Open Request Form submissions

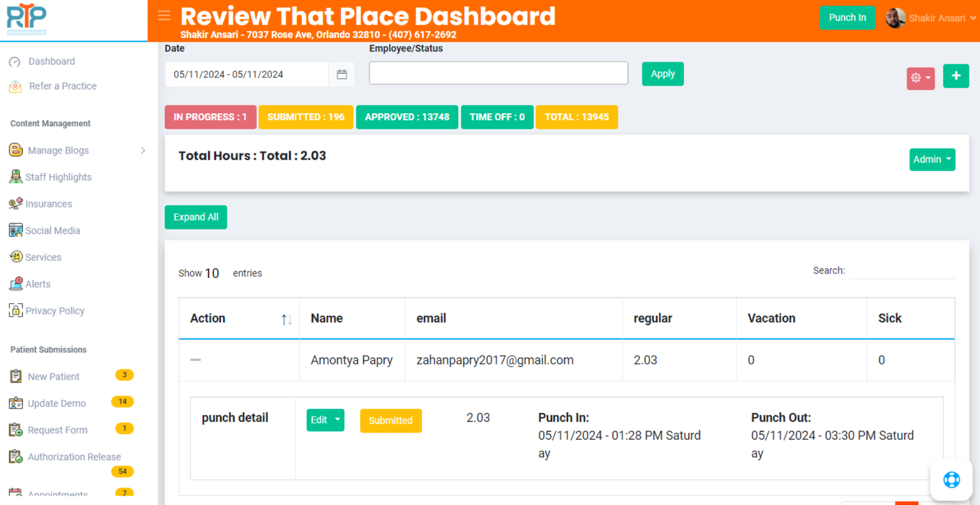tap(57, 430)
